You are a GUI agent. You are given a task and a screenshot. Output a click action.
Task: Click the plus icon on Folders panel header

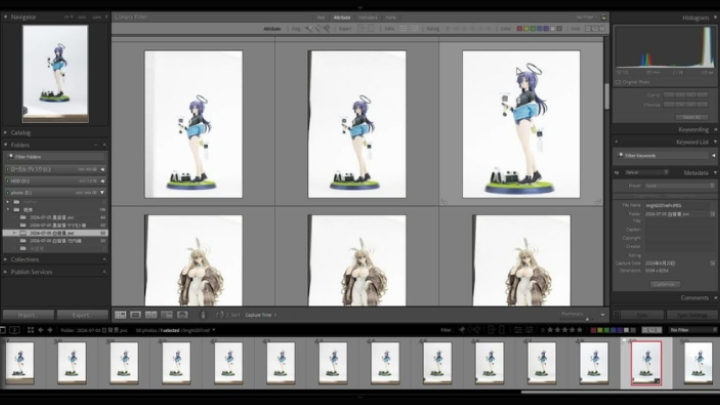click(x=104, y=145)
